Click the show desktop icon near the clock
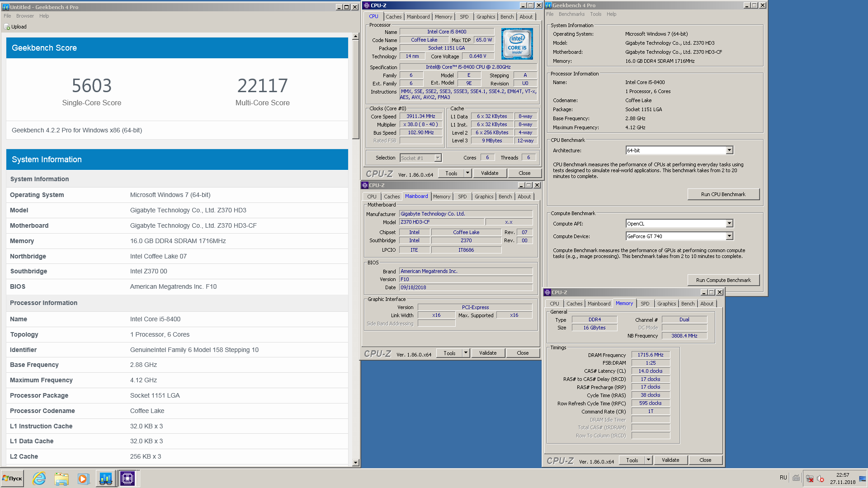Viewport: 868px width, 488px height. [863, 479]
